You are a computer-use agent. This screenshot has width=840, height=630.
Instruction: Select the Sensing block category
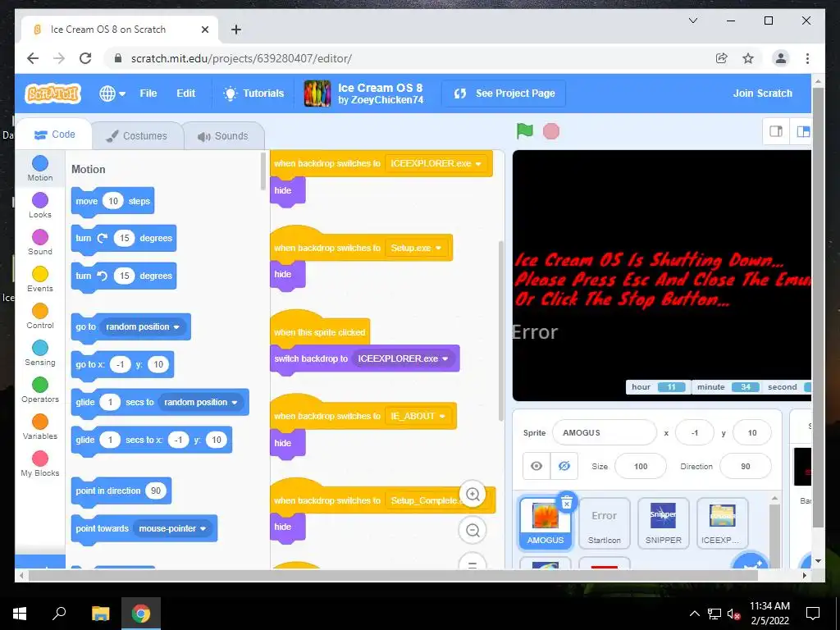pyautogui.click(x=40, y=353)
